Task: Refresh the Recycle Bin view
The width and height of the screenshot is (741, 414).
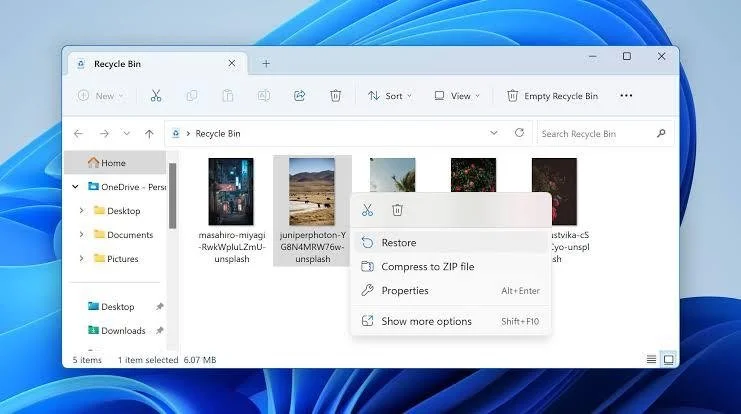Action: point(519,133)
